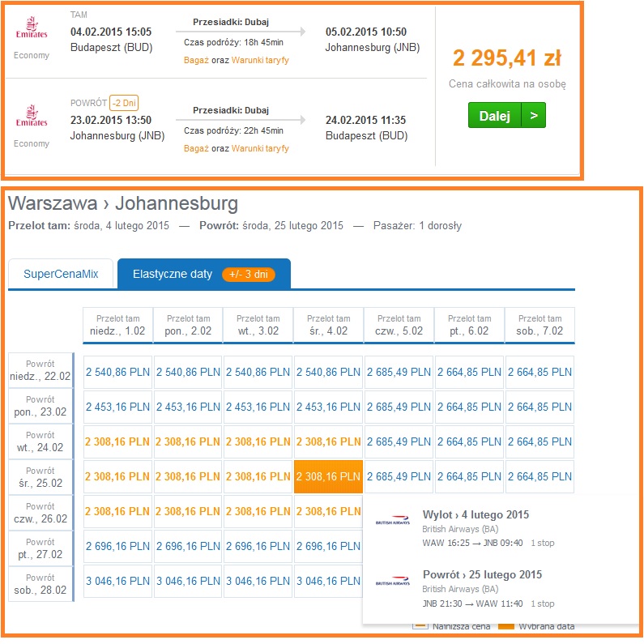Click outbound departure time 04.02.2015 15:05

pyautogui.click(x=111, y=32)
